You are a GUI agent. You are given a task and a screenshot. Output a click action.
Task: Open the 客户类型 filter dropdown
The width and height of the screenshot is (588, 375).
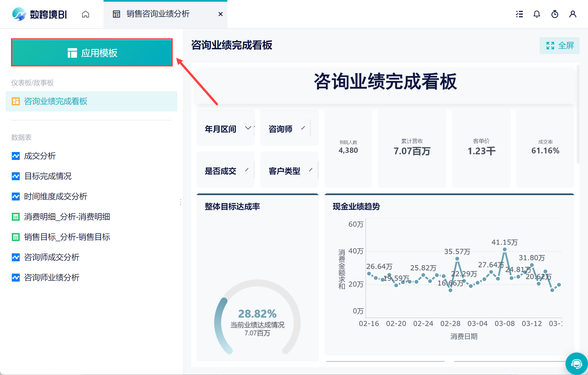(x=311, y=170)
